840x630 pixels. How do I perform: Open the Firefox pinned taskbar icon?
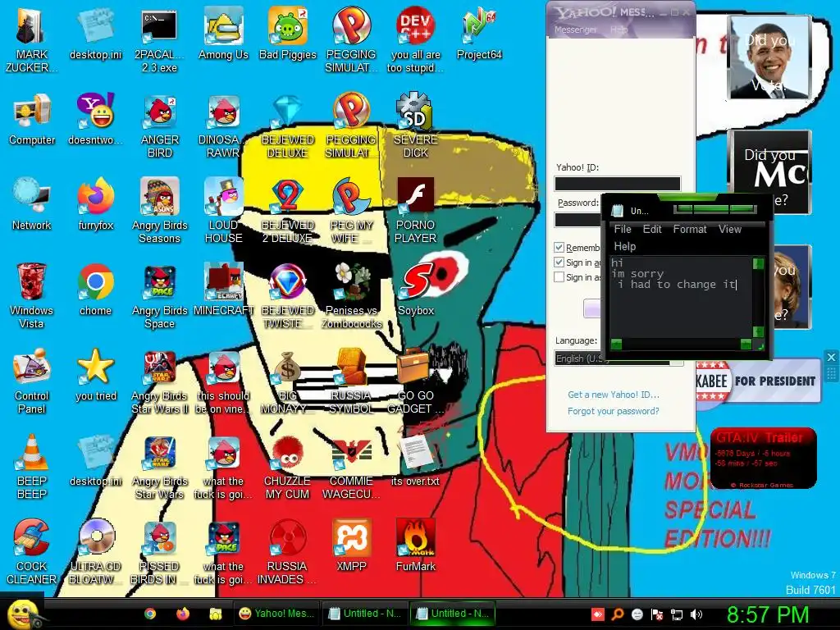183,614
